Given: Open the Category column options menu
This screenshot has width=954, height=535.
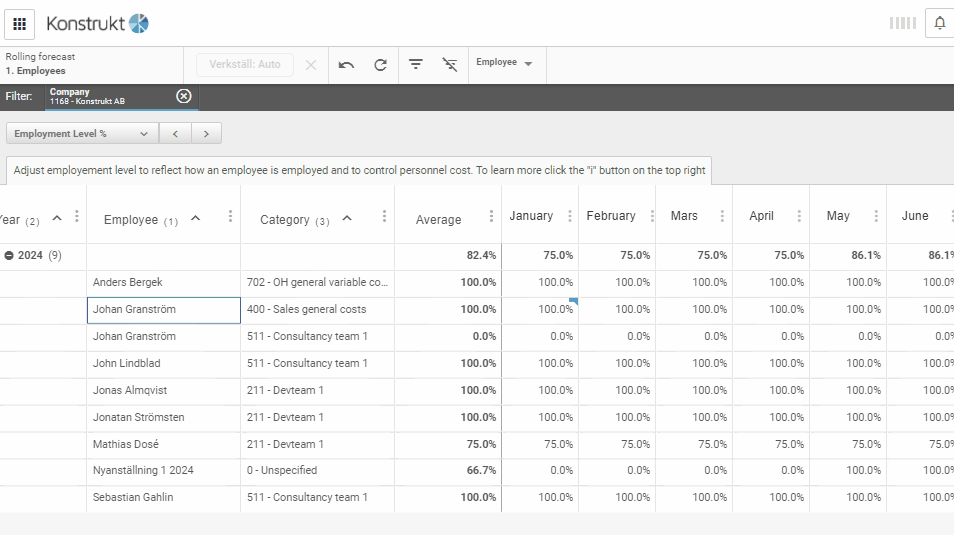Looking at the screenshot, I should (384, 217).
